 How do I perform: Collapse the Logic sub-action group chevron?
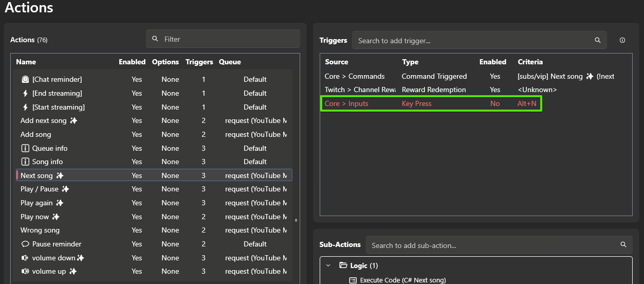pos(328,265)
